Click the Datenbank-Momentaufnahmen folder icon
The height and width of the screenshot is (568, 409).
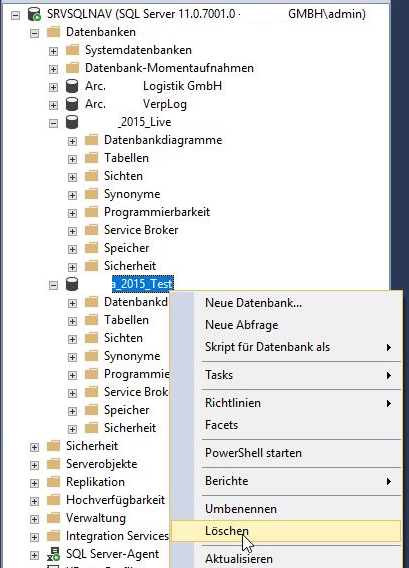[72, 68]
